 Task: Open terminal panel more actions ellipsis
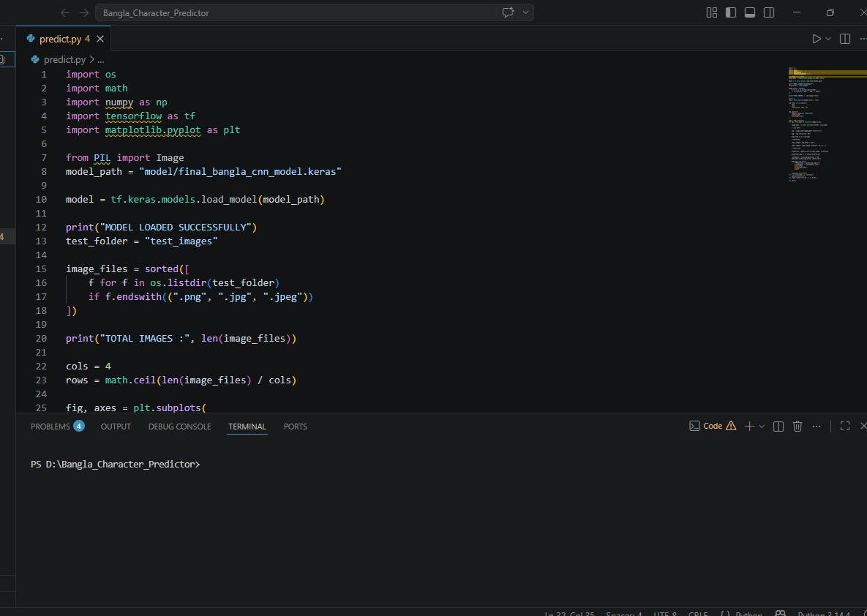click(x=816, y=426)
